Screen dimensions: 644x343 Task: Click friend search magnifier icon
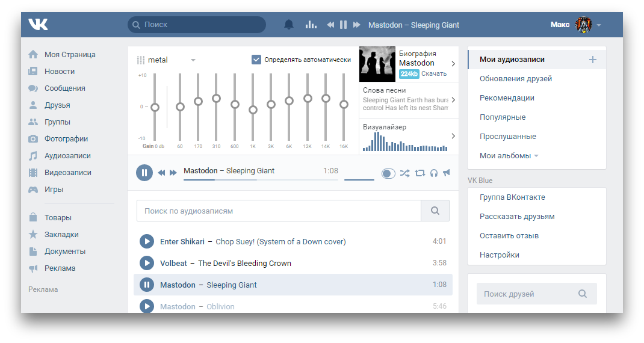(583, 294)
